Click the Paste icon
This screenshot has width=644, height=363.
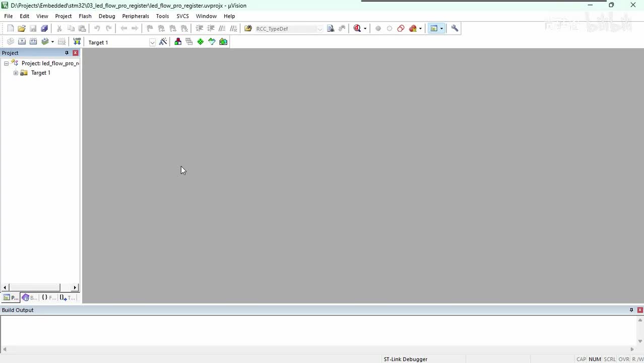click(x=82, y=29)
